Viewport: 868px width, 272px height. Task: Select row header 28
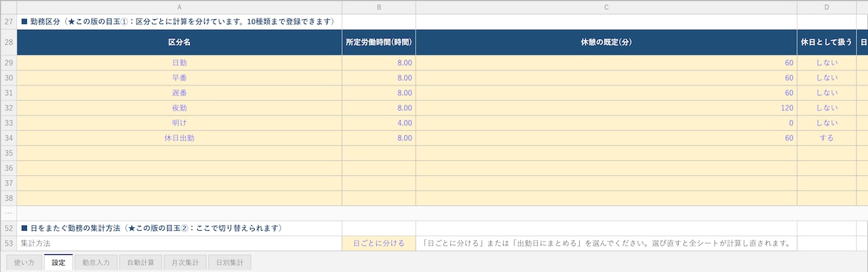[9, 42]
